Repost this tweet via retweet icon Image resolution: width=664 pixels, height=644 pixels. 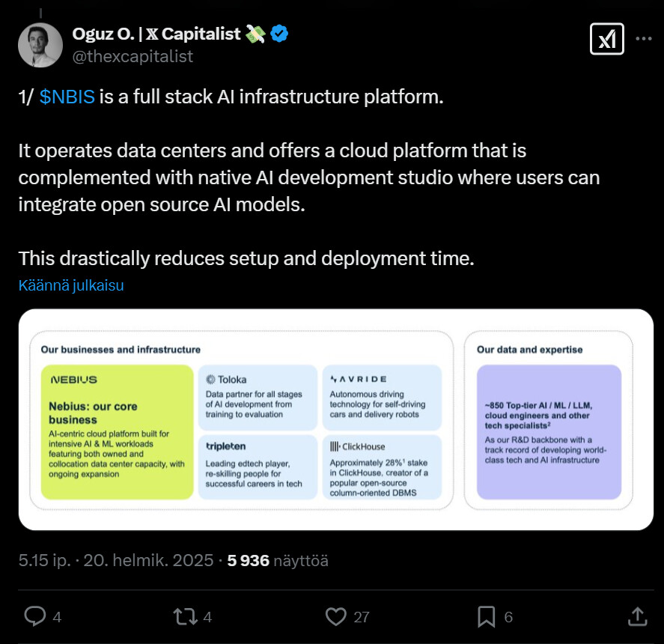click(x=183, y=616)
